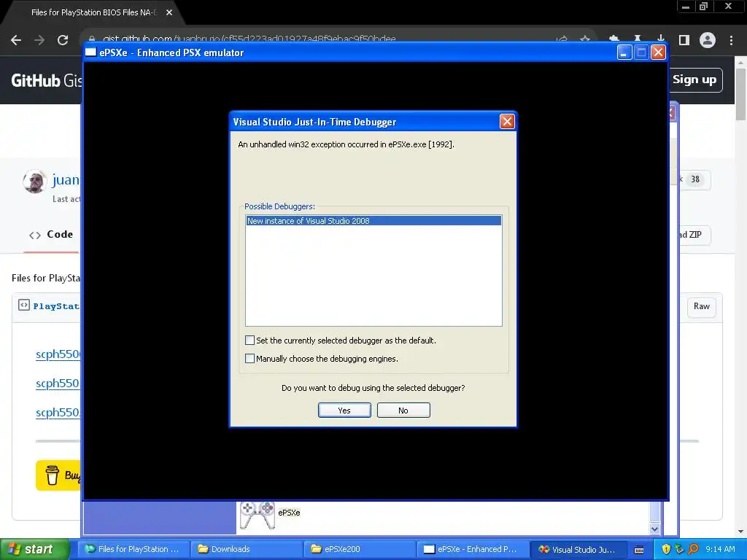Image resolution: width=747 pixels, height=560 pixels.
Task: Check 'Manually choose the debugging engines'
Action: point(249,358)
